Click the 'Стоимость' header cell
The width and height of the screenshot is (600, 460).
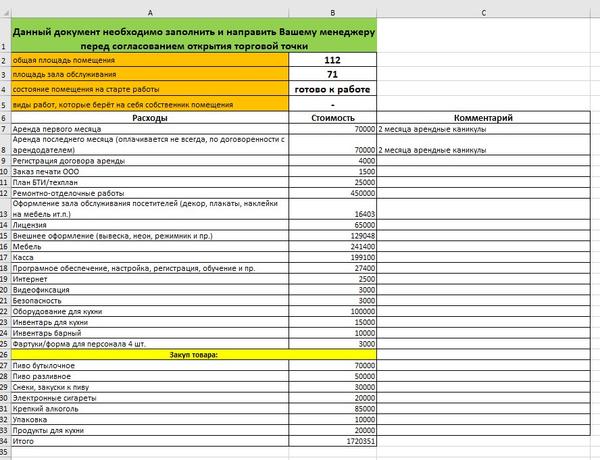(333, 118)
